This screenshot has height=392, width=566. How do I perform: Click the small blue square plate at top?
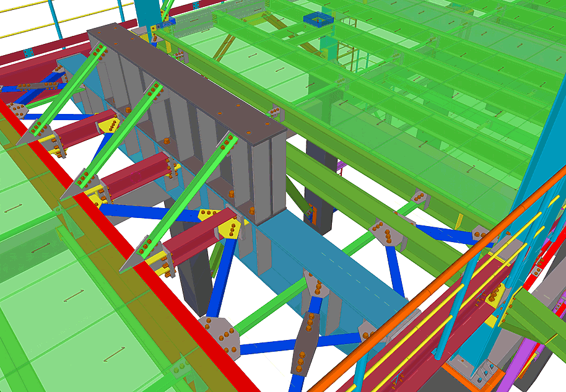(319, 19)
